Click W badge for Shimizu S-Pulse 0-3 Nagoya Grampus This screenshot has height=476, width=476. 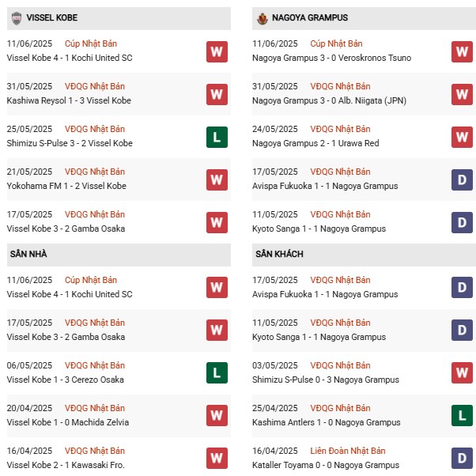(462, 373)
